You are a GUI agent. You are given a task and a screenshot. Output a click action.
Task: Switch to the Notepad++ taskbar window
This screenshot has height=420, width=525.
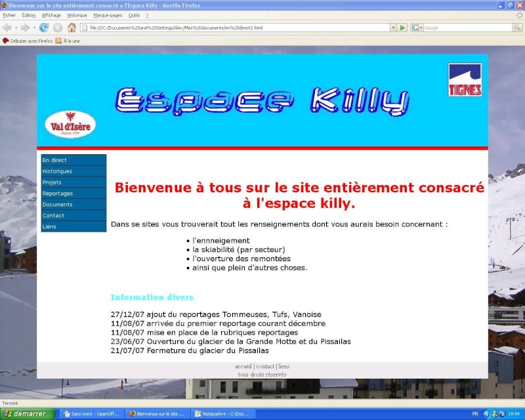223,414
